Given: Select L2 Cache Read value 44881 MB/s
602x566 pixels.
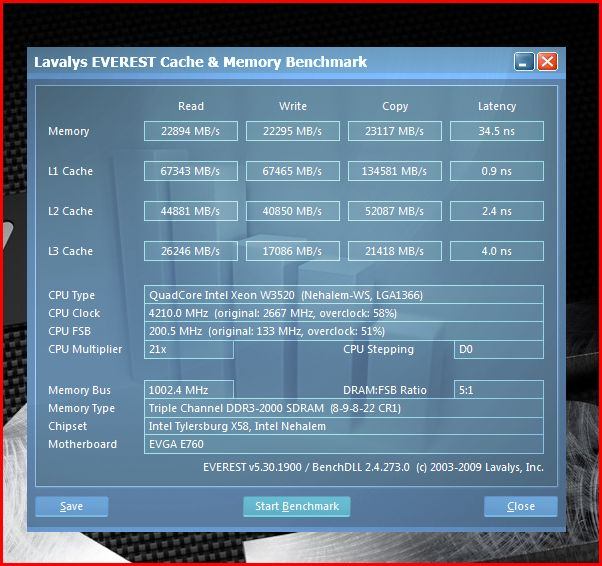Looking at the screenshot, I should click(191, 211).
